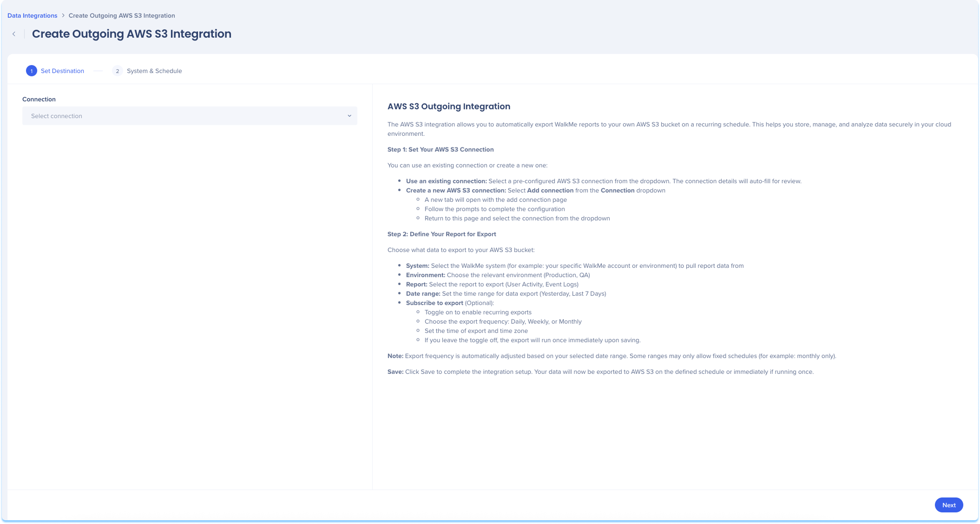Click 'Step 1: Set Your AWS S3 Connection'
The image size is (980, 524).
(x=441, y=150)
